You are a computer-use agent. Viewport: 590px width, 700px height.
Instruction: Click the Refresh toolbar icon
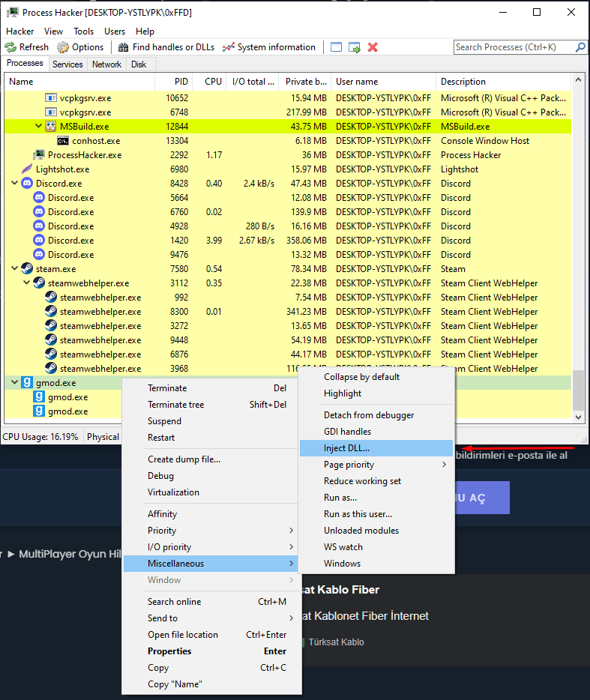10,47
